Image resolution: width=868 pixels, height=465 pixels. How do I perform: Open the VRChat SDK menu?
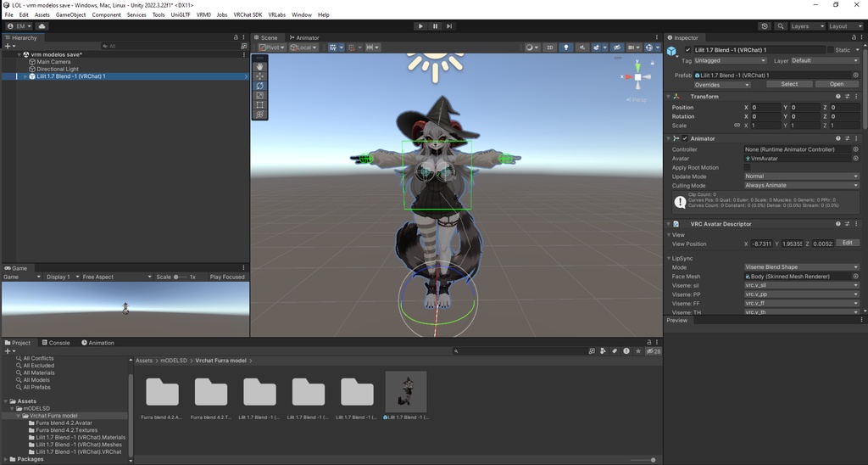coord(248,15)
